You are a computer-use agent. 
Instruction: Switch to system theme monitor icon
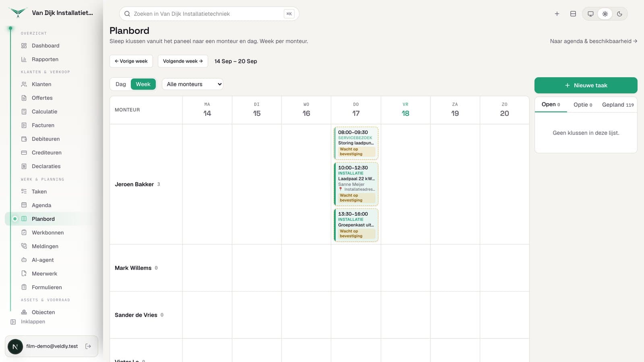point(590,14)
